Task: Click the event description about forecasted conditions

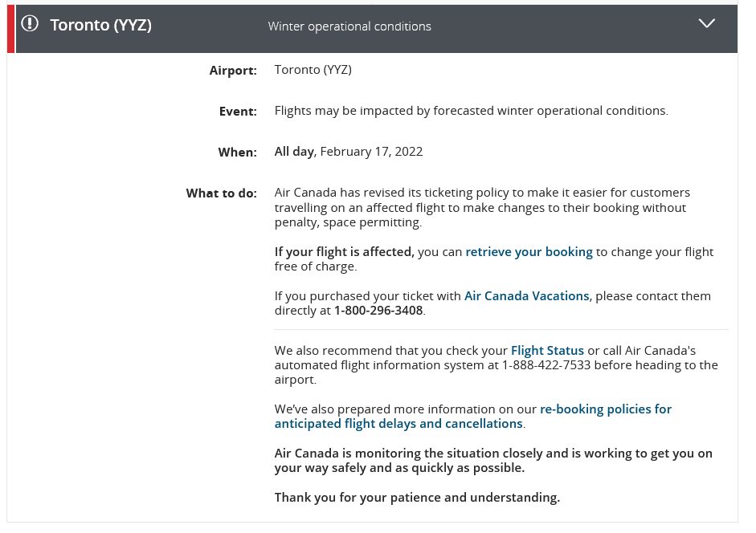Action: point(471,111)
